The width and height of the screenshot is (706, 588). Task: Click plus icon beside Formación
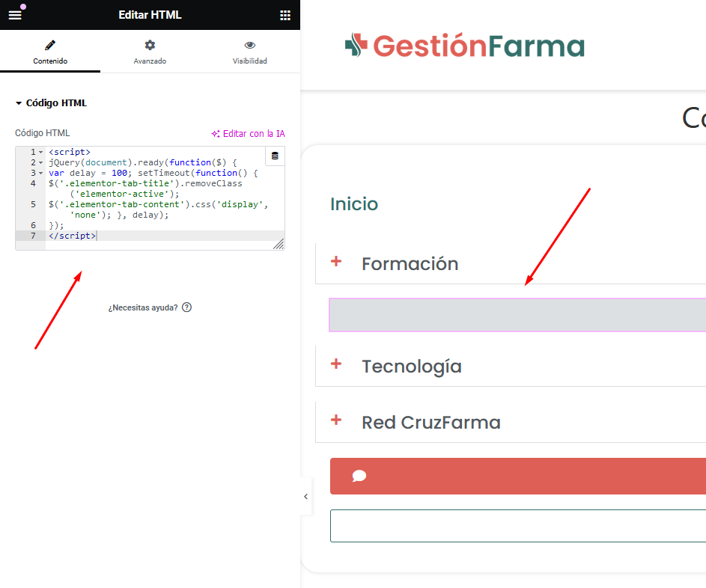click(336, 261)
